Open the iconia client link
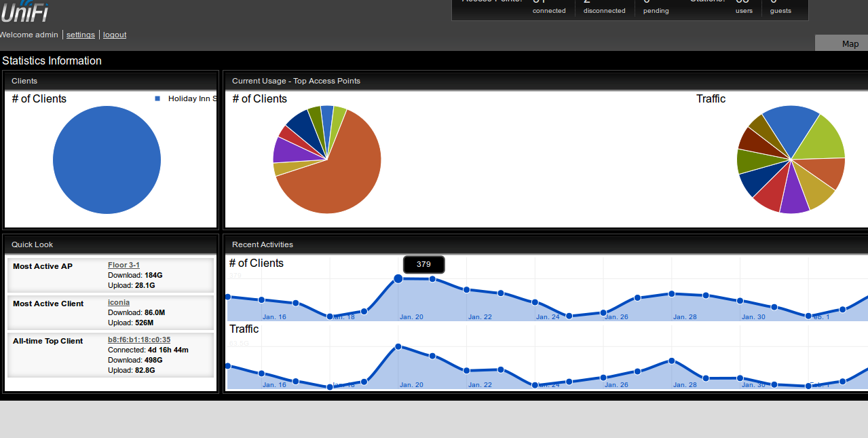 (x=119, y=302)
